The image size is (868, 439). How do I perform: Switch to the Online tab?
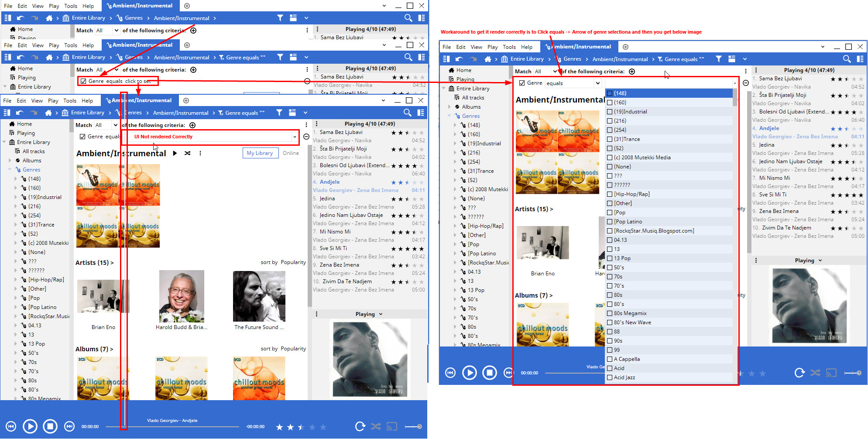coord(291,153)
